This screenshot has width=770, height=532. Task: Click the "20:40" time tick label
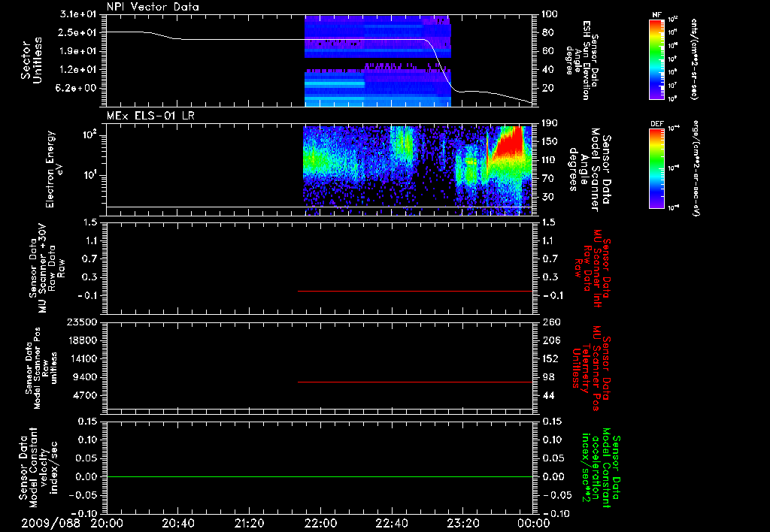coord(177,523)
